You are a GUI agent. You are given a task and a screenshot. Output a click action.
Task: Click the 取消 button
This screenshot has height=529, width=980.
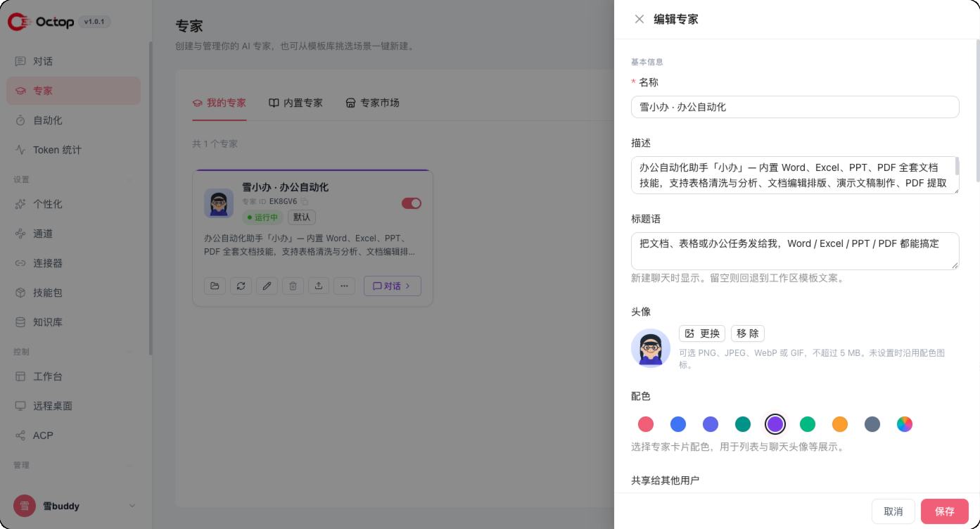coord(893,511)
